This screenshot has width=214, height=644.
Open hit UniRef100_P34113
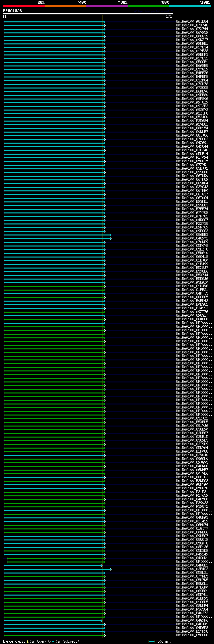(192, 308)
